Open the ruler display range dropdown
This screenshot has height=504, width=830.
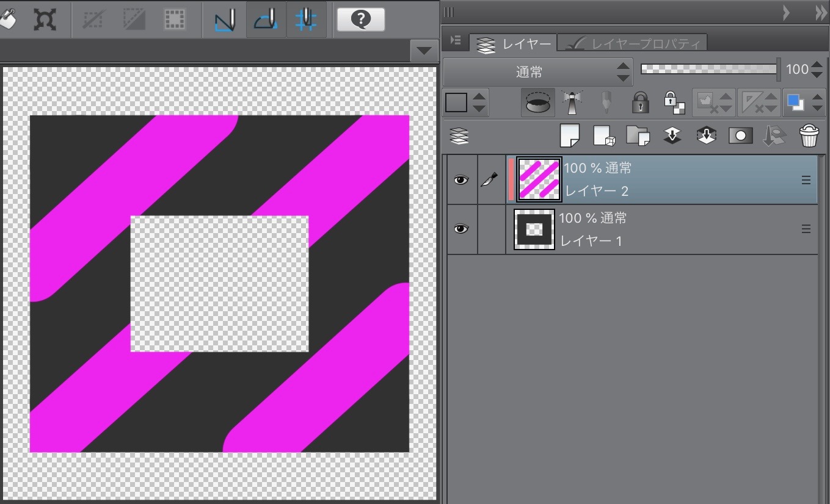pyautogui.click(x=759, y=103)
